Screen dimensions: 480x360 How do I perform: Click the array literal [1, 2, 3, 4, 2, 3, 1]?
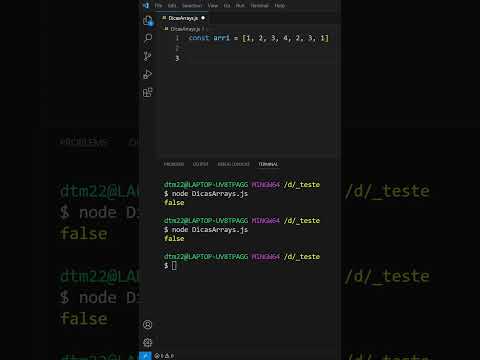[285, 38]
